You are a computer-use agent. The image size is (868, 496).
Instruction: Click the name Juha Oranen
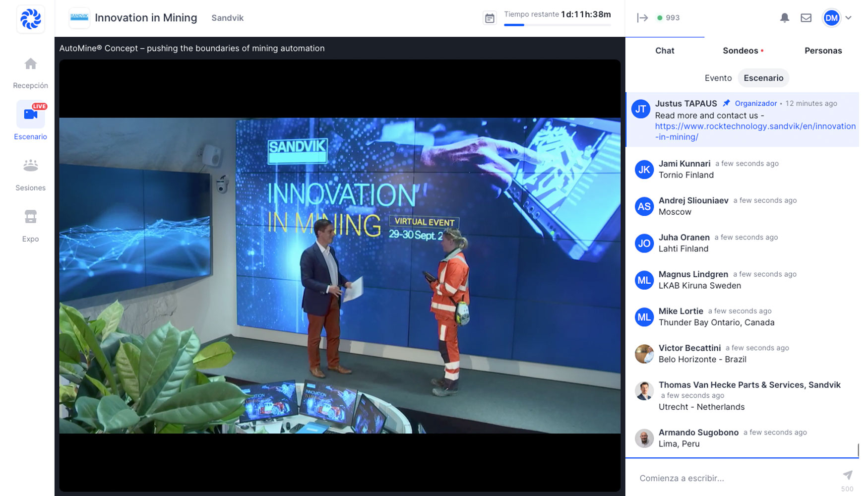(x=684, y=237)
